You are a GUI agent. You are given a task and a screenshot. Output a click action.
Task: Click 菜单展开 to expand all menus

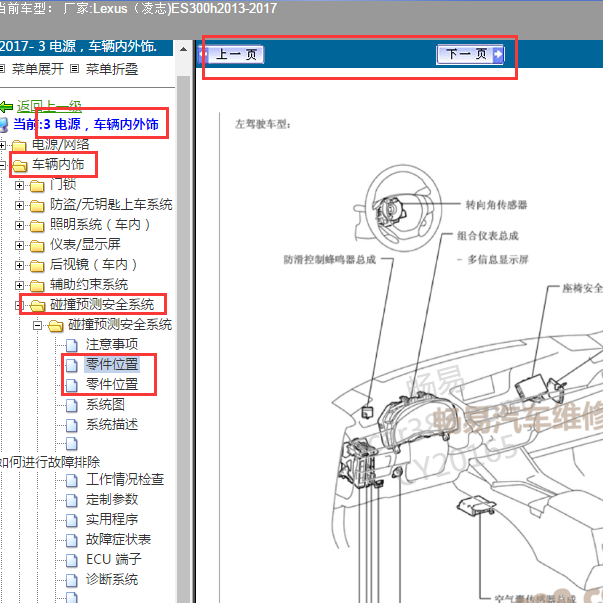[38, 69]
